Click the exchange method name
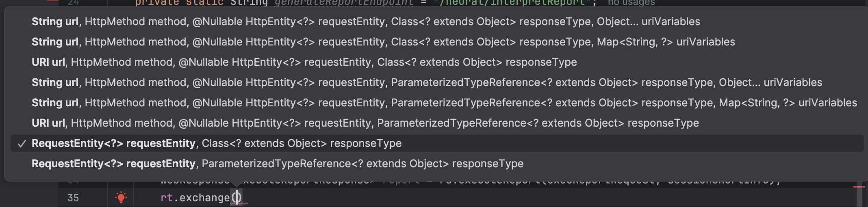Viewport: 868px width, 207px height. [x=204, y=198]
